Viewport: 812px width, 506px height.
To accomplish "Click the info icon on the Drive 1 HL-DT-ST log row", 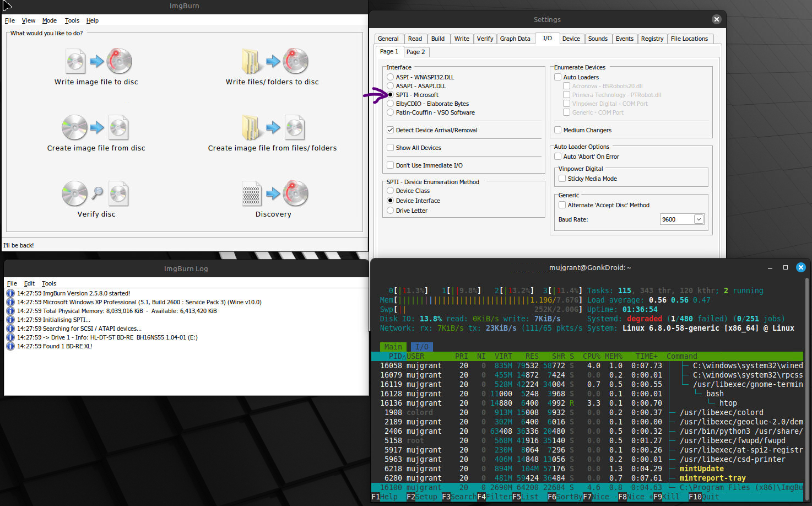I will pos(10,337).
